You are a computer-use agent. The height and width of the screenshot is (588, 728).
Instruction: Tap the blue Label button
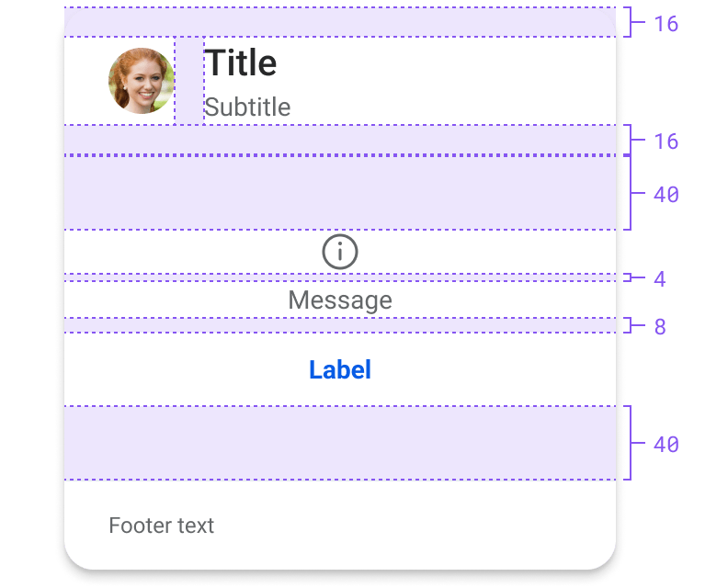pos(340,370)
